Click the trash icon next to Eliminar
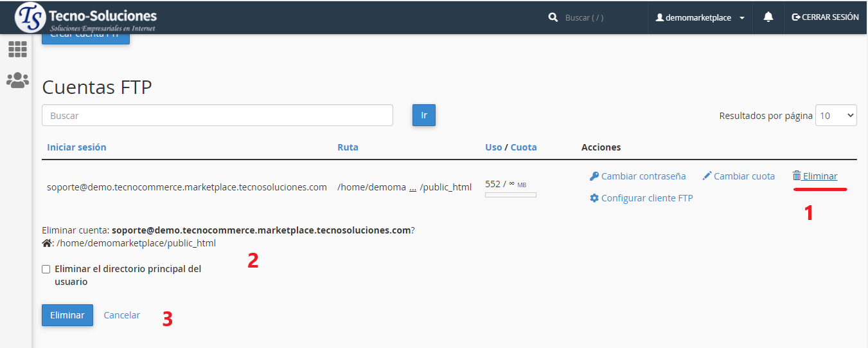This screenshot has height=348, width=868. 797,176
